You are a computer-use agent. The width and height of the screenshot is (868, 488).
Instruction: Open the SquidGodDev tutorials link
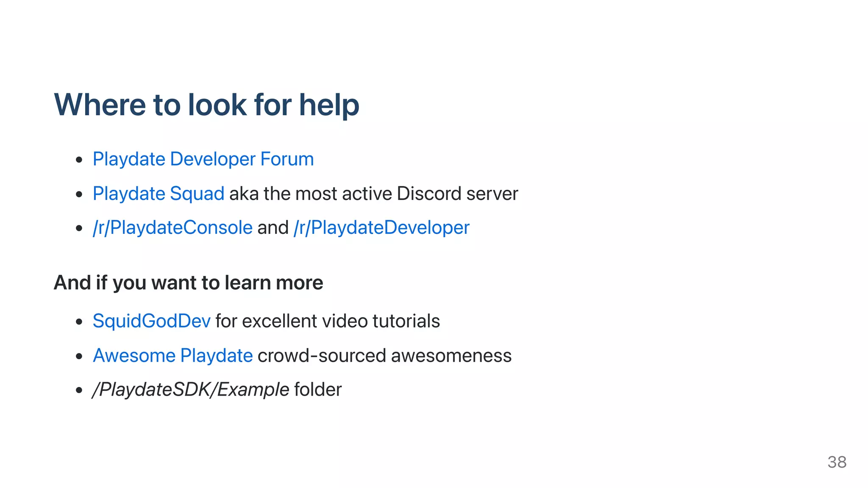(x=151, y=321)
